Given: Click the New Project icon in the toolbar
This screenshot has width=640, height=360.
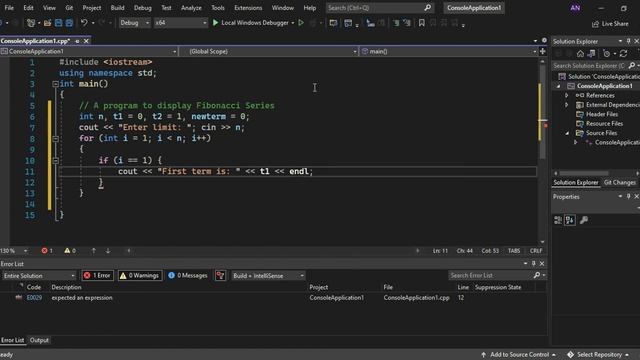Looking at the screenshot, I should [31, 23].
